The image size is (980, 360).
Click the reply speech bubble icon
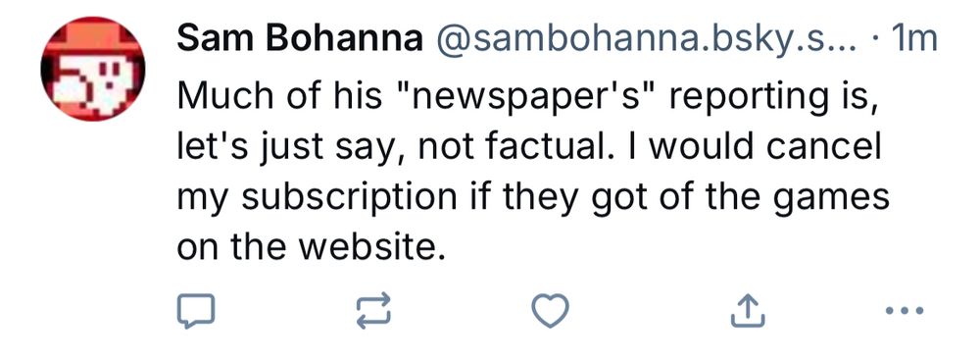tap(196, 310)
